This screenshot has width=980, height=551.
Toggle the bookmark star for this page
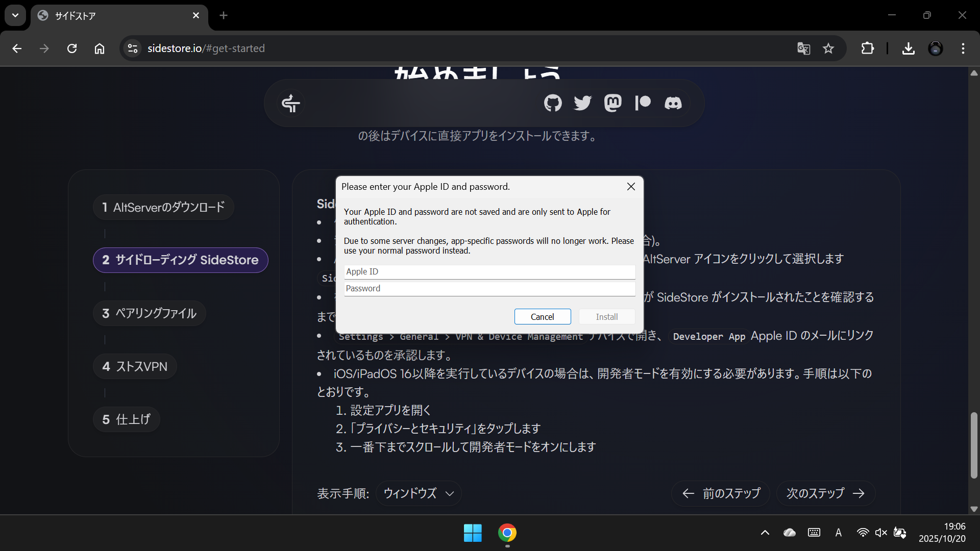pyautogui.click(x=828, y=48)
